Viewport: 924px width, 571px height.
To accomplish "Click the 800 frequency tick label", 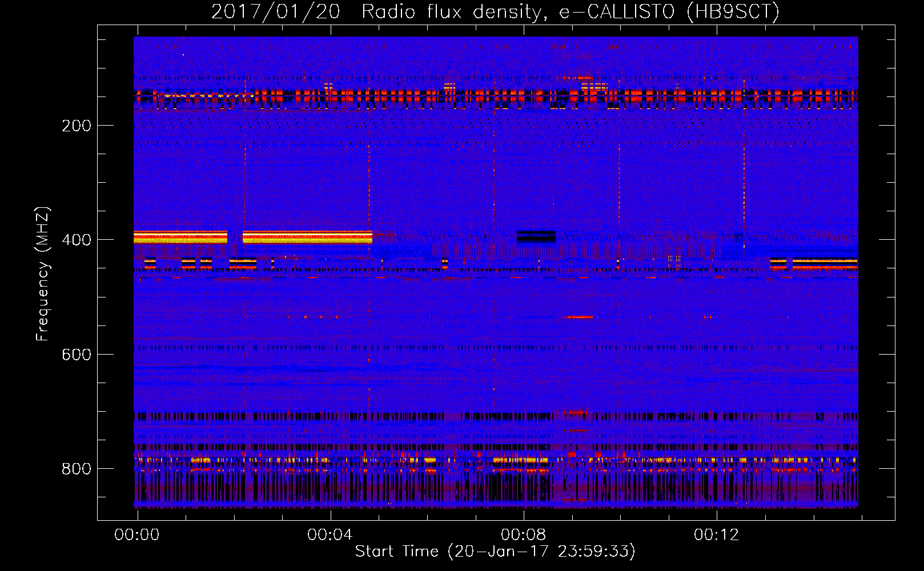I will pos(77,469).
